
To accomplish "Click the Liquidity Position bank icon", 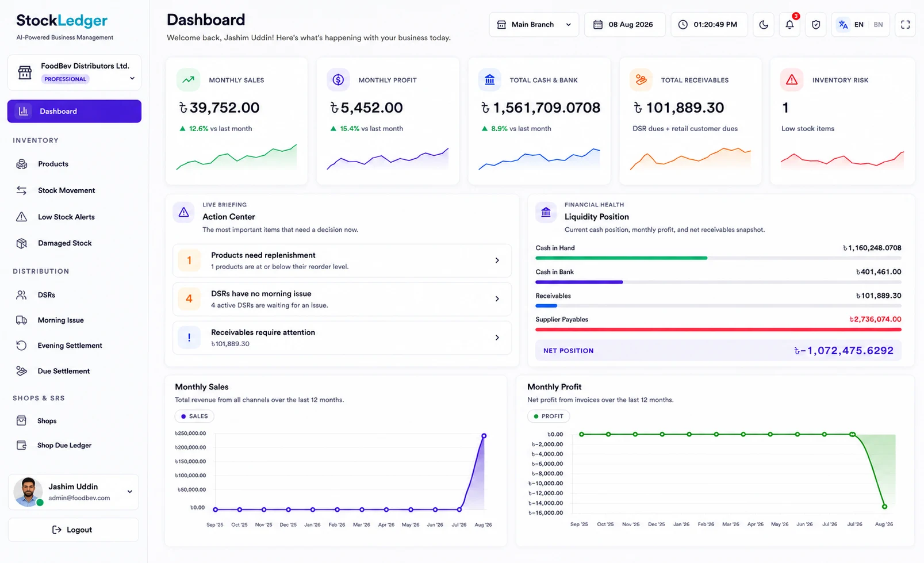I will (546, 213).
